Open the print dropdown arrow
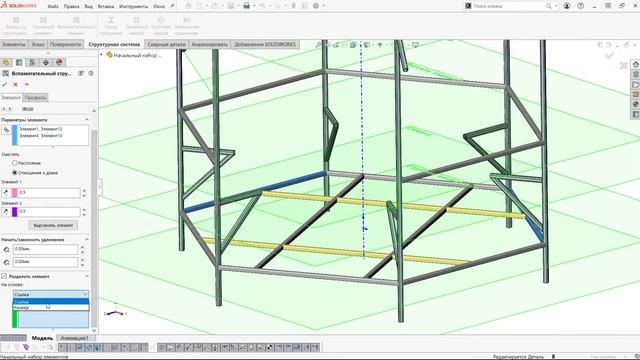This screenshot has width=640, height=360. click(x=254, y=6)
